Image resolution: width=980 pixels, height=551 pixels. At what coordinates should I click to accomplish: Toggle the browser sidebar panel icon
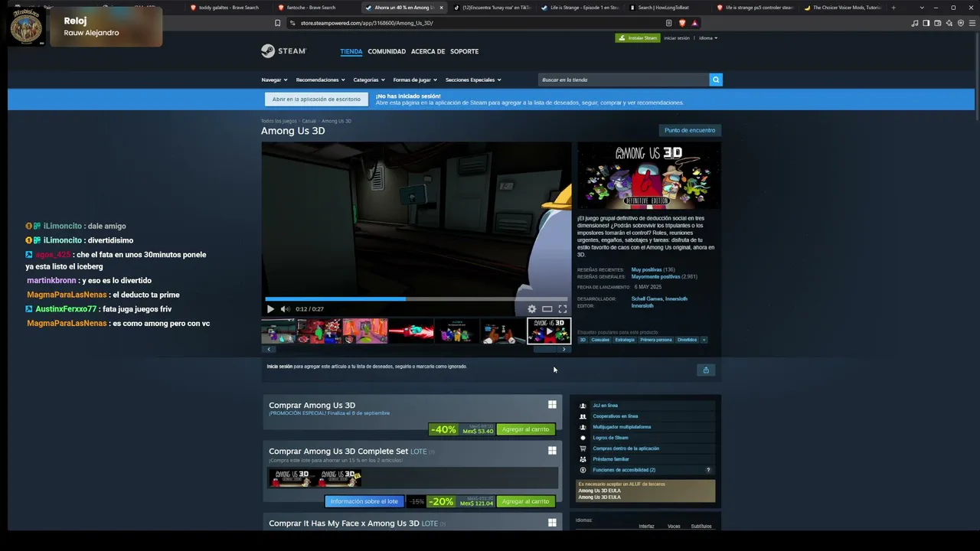(x=926, y=23)
